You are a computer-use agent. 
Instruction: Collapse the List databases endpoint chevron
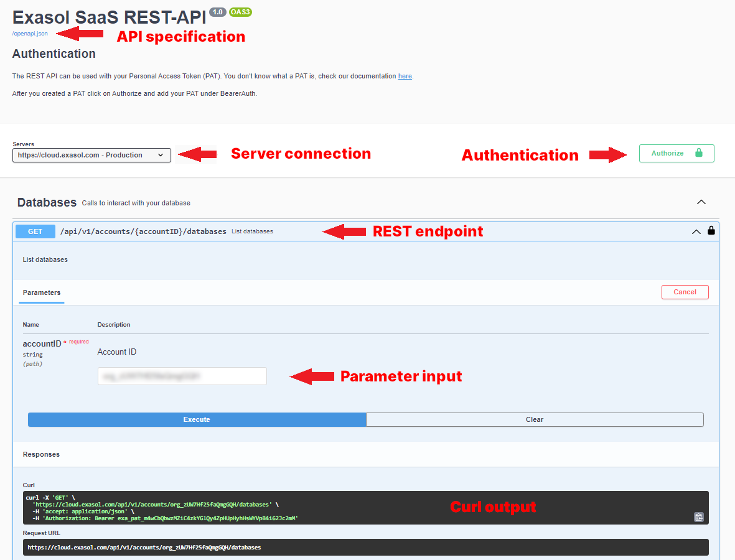(696, 231)
